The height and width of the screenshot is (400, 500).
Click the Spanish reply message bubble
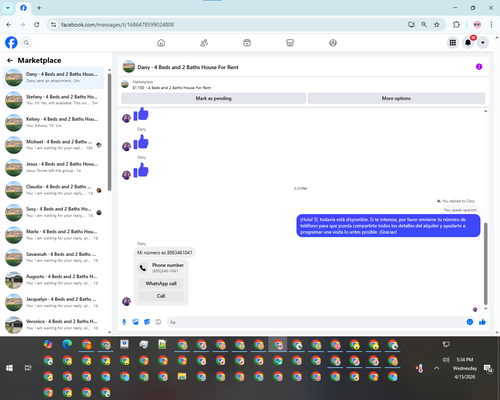(388, 226)
